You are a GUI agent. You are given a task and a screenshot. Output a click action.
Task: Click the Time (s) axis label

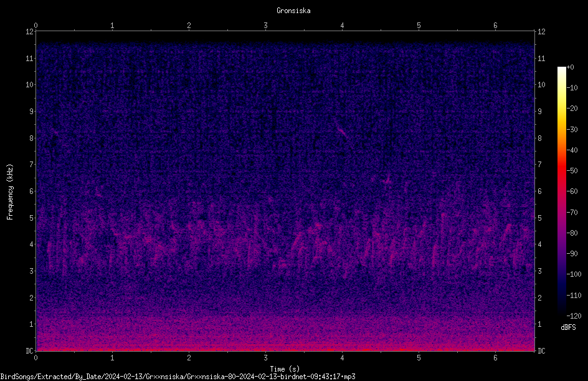[285, 369]
